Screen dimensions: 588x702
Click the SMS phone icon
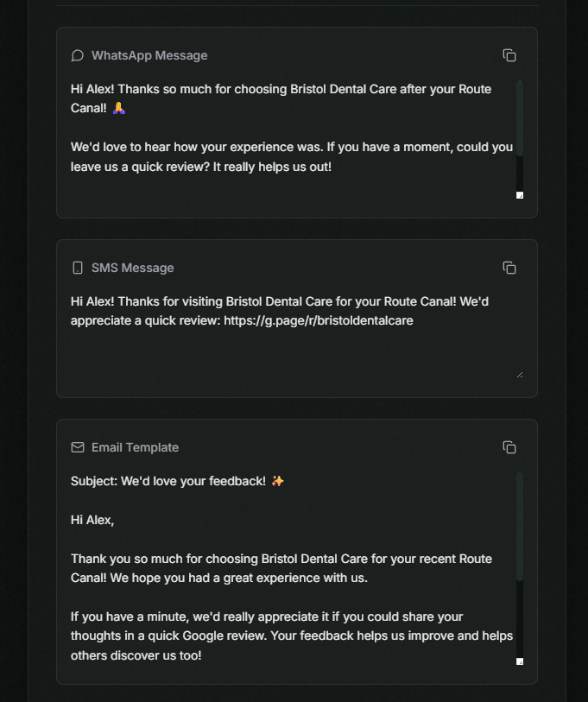click(x=78, y=268)
